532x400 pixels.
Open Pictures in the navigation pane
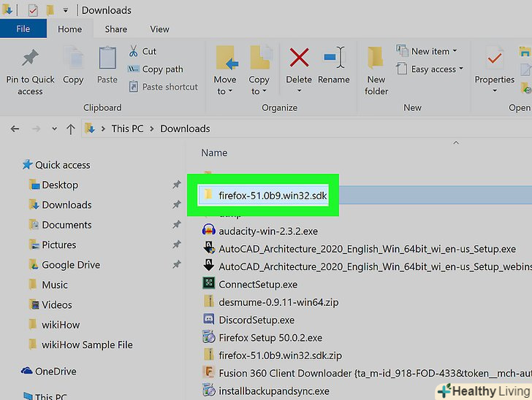pyautogui.click(x=53, y=245)
